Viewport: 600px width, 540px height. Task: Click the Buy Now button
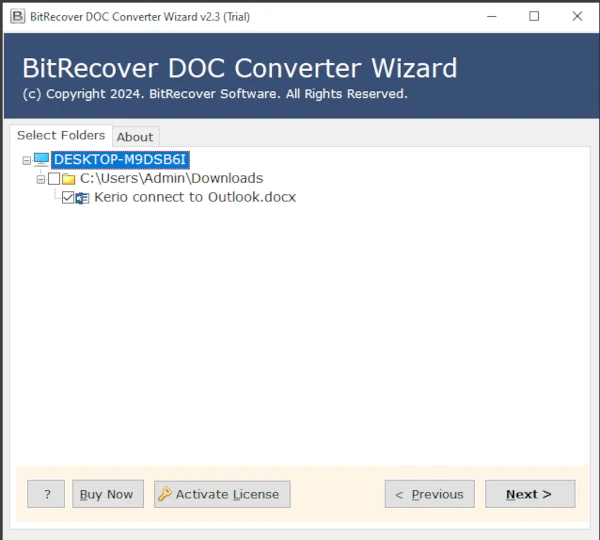click(x=108, y=494)
